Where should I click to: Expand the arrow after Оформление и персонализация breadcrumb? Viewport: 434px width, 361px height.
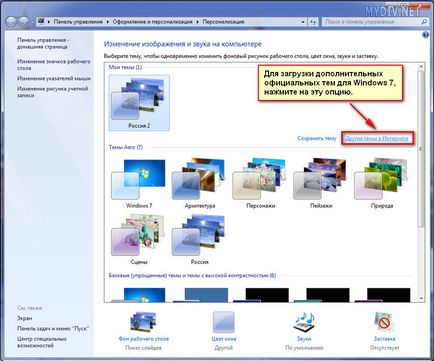point(197,22)
